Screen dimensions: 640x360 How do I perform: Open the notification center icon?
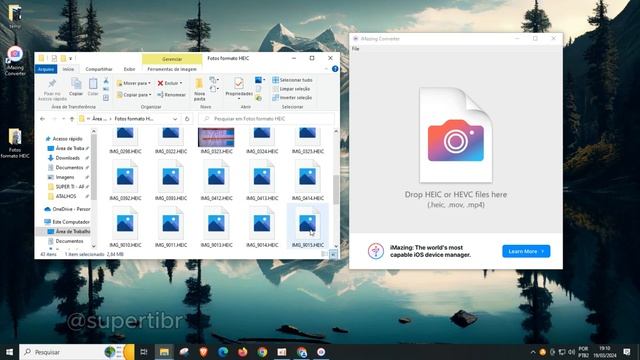627,352
